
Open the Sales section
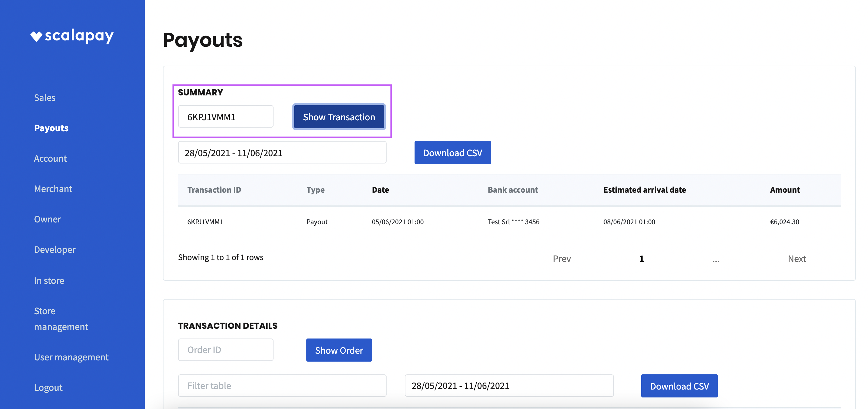pos(44,98)
